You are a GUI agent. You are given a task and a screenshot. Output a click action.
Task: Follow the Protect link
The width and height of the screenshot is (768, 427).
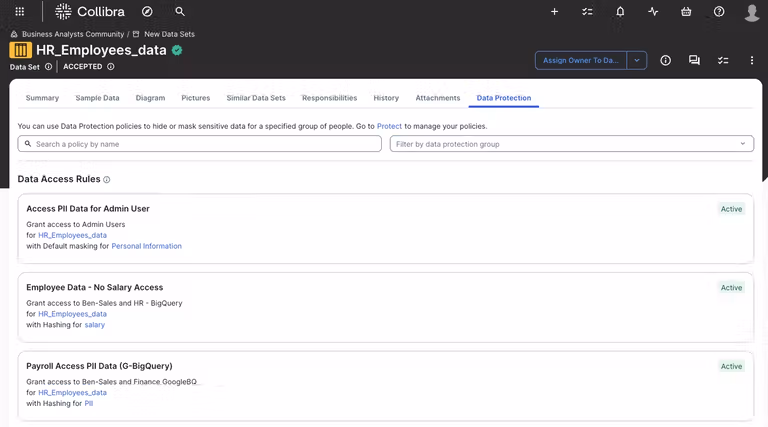(389, 126)
